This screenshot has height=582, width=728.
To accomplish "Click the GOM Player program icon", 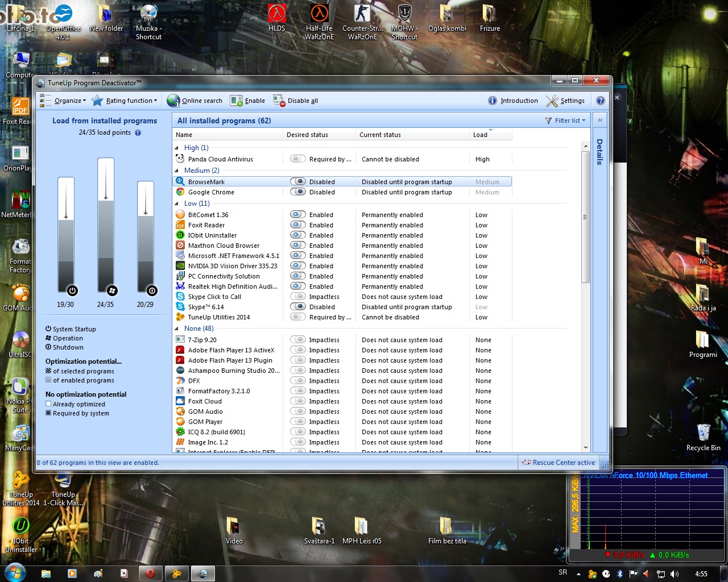I will pyautogui.click(x=180, y=422).
